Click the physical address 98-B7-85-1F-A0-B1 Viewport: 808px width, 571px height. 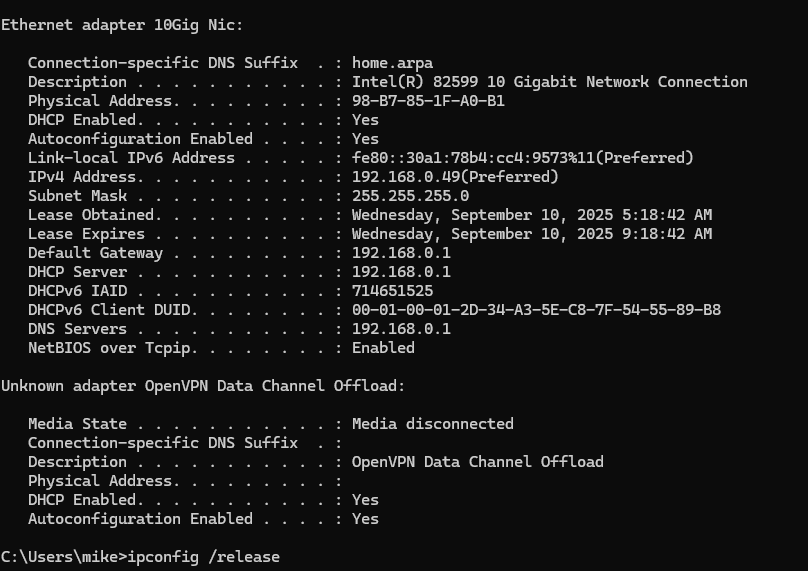428,101
